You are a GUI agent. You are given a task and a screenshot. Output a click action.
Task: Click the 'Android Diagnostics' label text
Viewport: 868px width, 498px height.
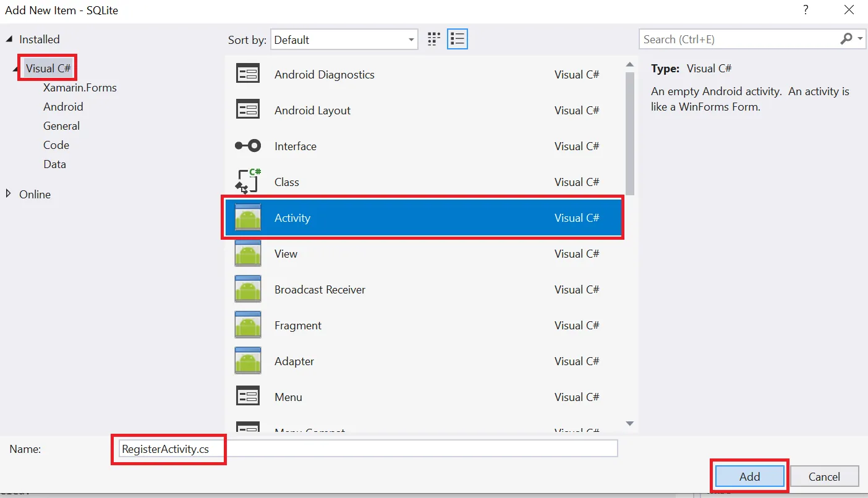point(325,75)
